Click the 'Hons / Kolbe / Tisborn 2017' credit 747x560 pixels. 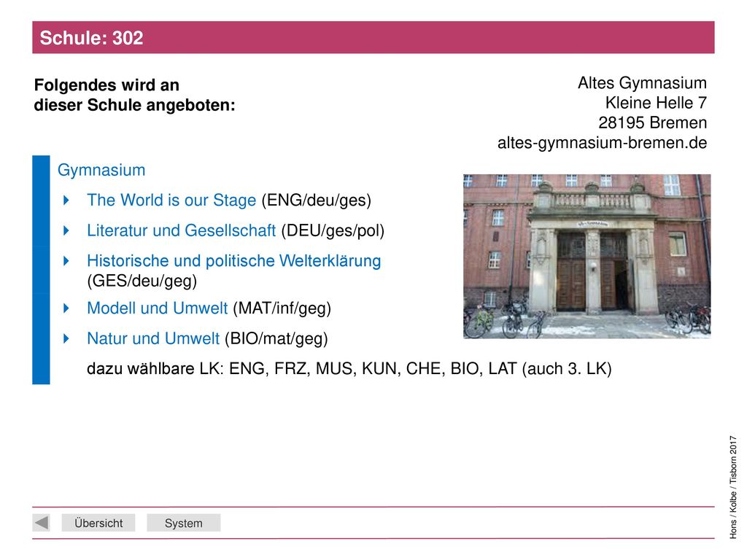point(733,487)
